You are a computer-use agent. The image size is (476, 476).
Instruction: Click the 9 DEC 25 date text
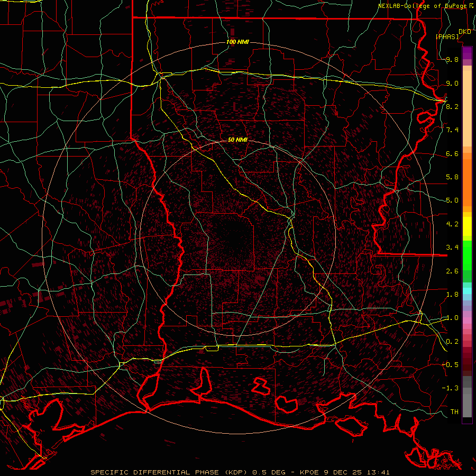(344, 472)
